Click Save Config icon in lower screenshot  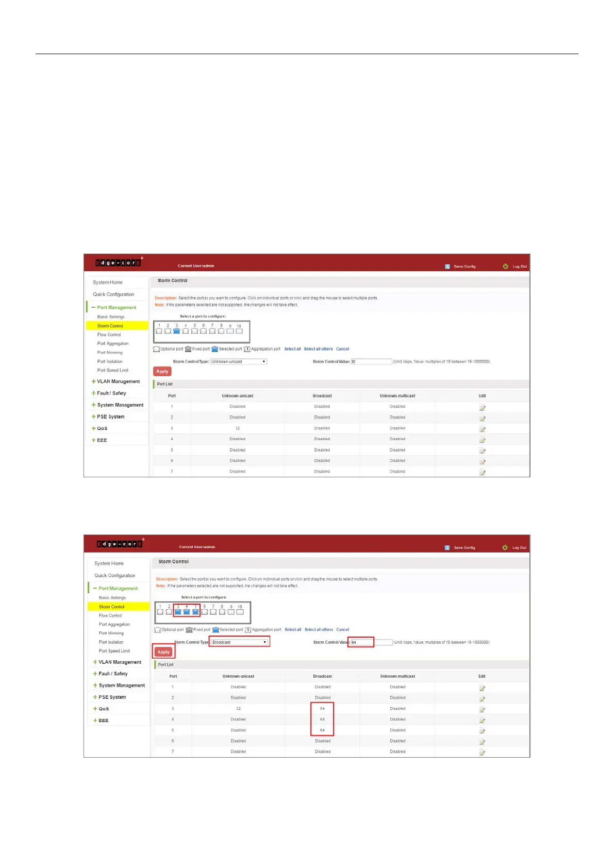click(x=447, y=547)
